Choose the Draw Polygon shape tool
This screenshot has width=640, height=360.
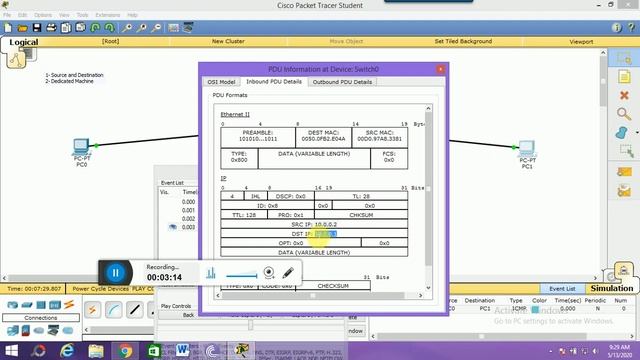(621, 133)
